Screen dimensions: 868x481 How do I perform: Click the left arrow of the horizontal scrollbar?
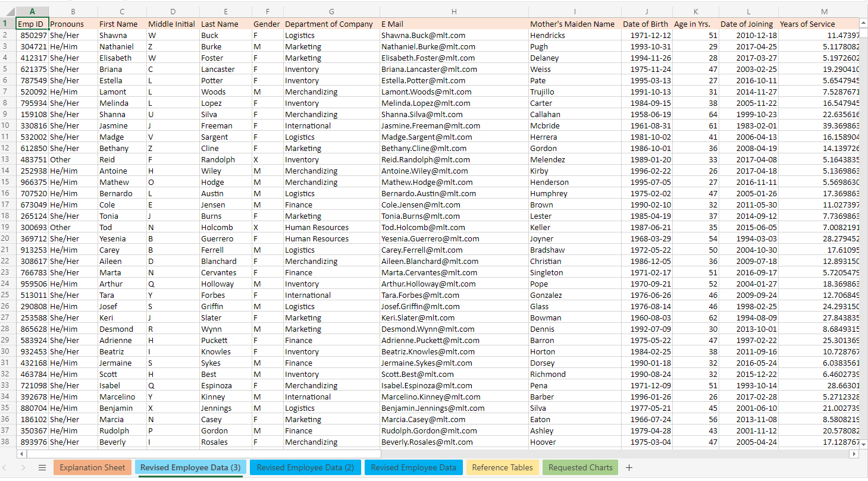coord(21,454)
